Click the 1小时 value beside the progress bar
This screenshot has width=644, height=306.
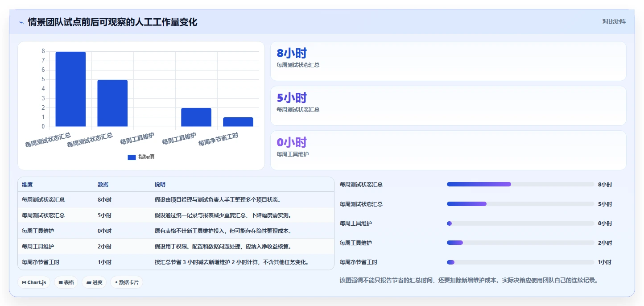pos(605,262)
